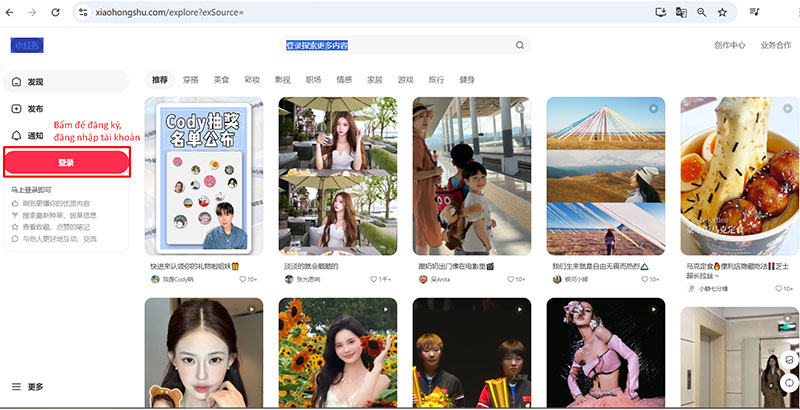Image resolution: width=800 pixels, height=410 pixels.
Task: Bookmark this page with the star icon
Action: [x=722, y=12]
